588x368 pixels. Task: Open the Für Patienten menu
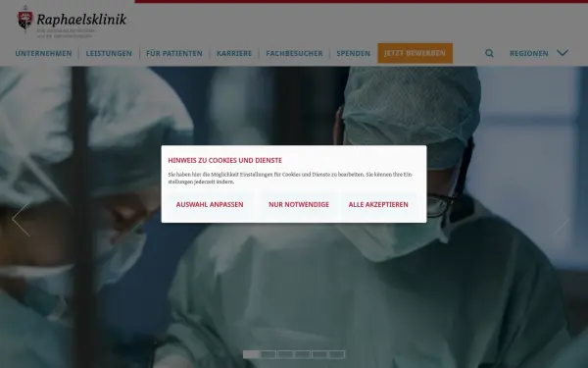coord(174,53)
